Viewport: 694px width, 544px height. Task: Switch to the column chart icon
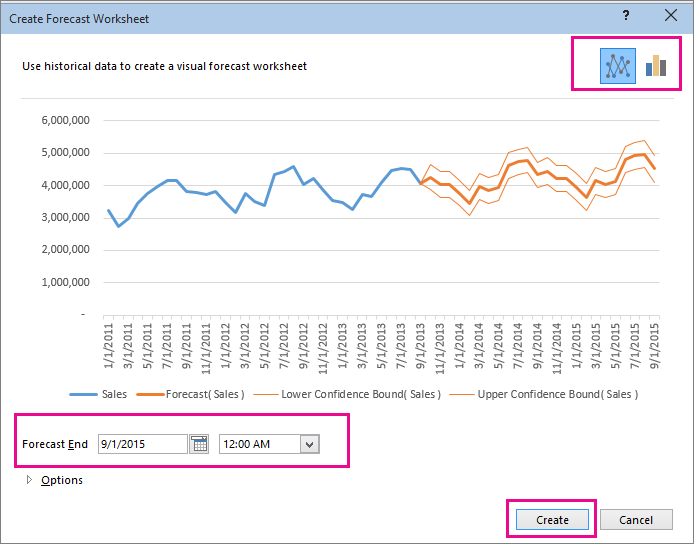[656, 66]
